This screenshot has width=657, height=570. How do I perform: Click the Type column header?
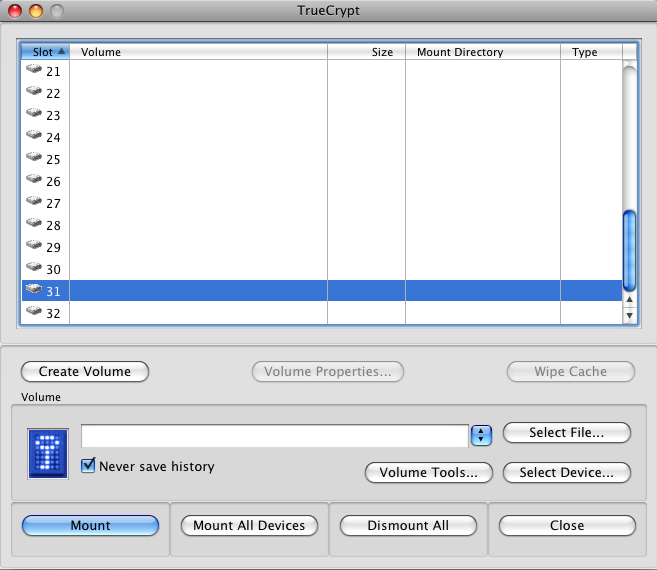click(x=592, y=52)
